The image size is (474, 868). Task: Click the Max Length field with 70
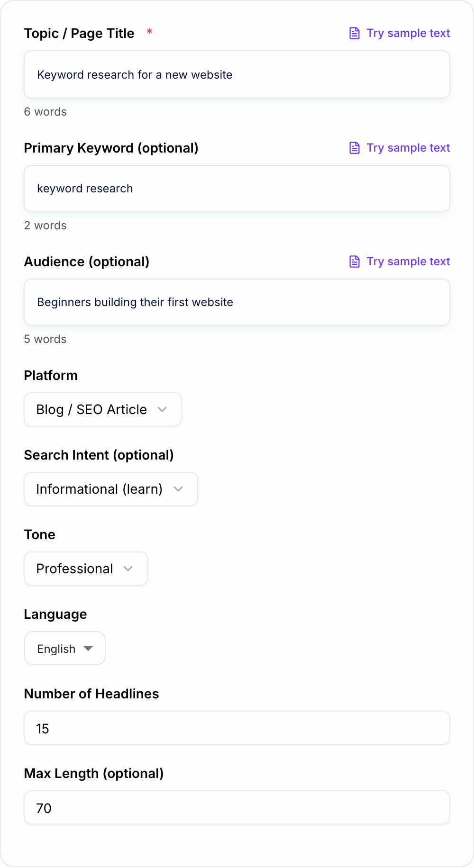237,807
